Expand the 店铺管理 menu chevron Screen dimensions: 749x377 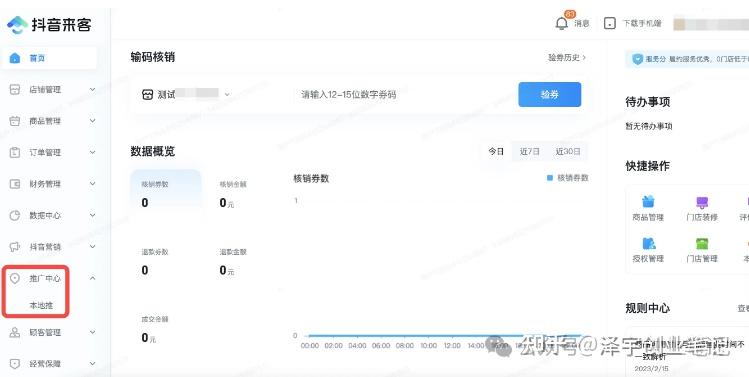[93, 89]
